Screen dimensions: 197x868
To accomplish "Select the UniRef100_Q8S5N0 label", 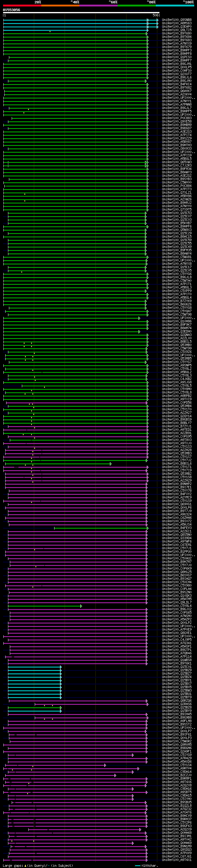I will click(176, 535).
